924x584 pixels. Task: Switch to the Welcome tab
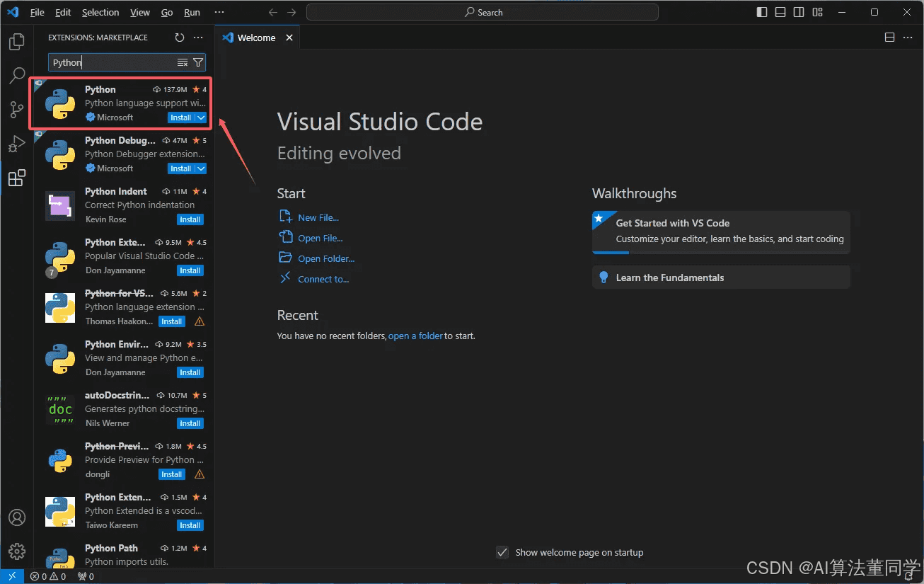[256, 38]
